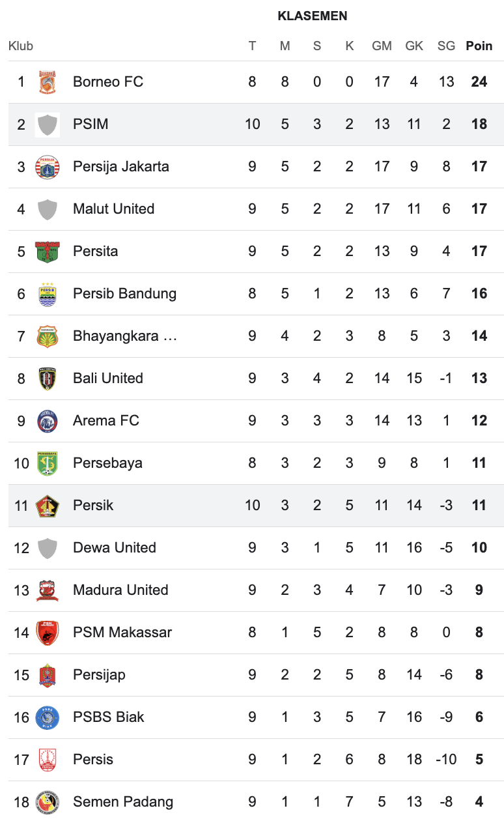504x834 pixels.
Task: Click the Persita club logo
Action: tap(48, 252)
